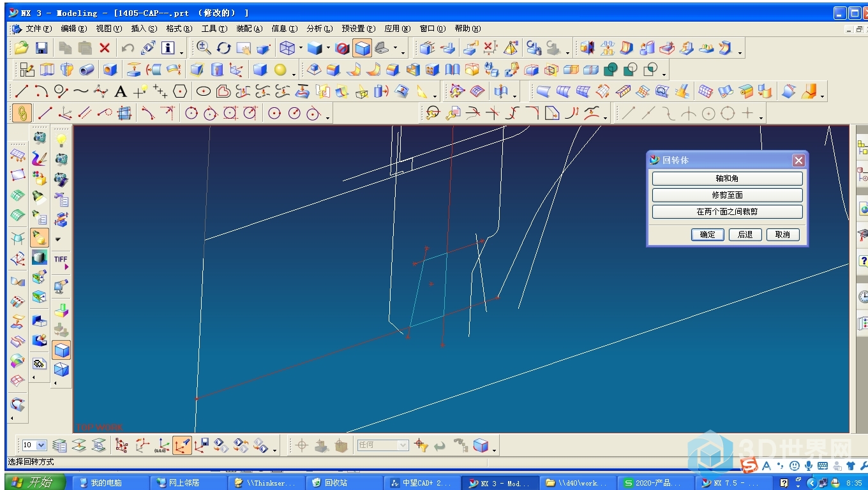Image resolution: width=868 pixels, height=490 pixels.
Task: Expand the black down arrow in side toolbar
Action: point(58,240)
